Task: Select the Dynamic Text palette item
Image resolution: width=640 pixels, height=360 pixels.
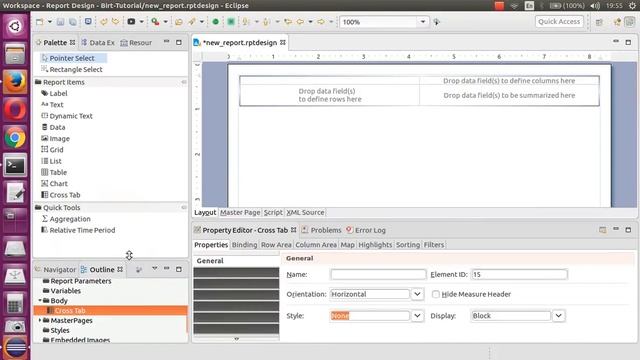Action: (67, 116)
